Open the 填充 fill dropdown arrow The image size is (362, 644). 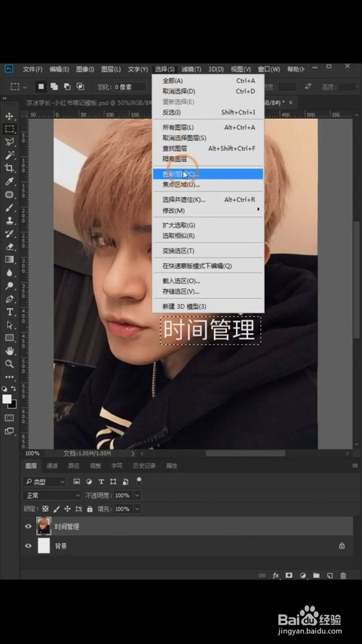137,509
